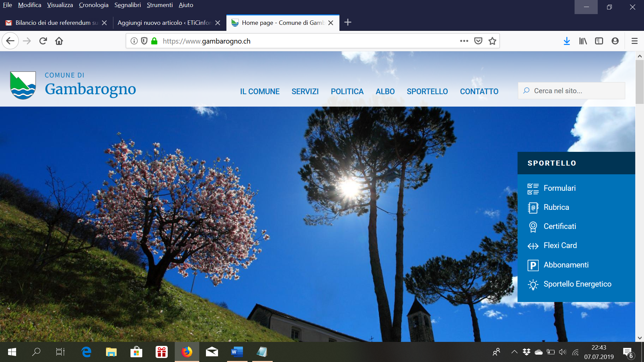This screenshot has height=362, width=644.
Task: Open the Library bookshelf icon
Action: (x=583, y=41)
